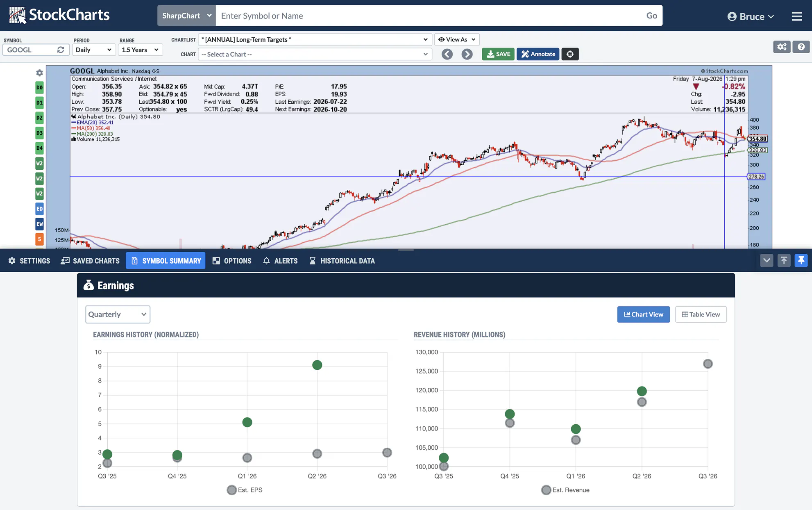Open the Quarterly earnings period dropdown

pos(118,314)
